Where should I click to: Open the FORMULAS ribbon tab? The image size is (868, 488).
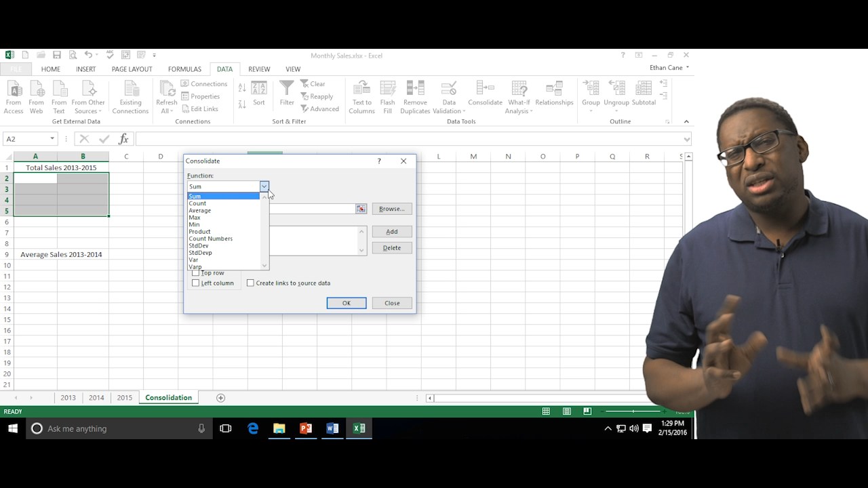click(x=184, y=69)
